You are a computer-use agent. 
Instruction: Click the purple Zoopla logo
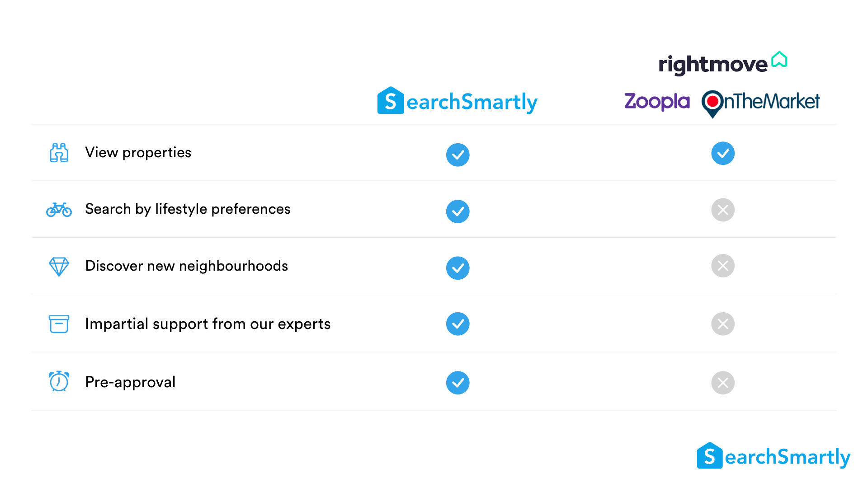pyautogui.click(x=657, y=101)
